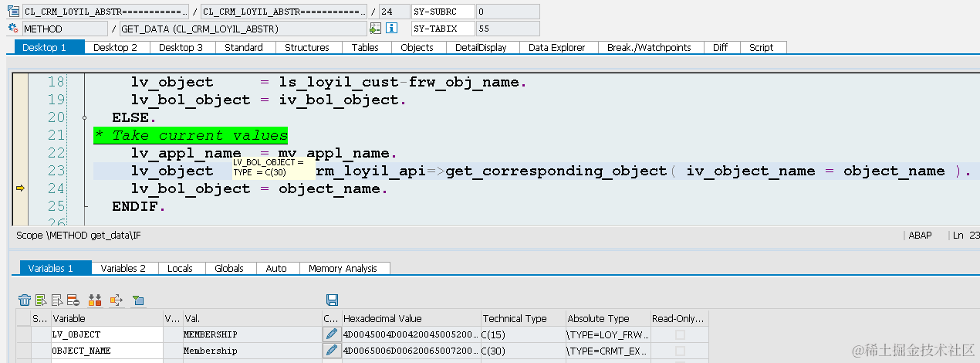Open the Diff tab

[x=720, y=47]
